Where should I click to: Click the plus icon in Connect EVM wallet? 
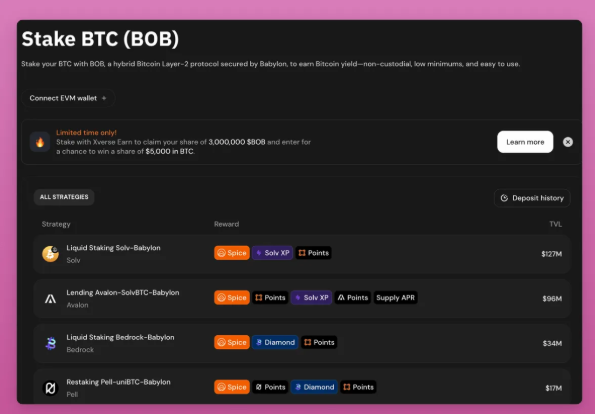tap(104, 98)
